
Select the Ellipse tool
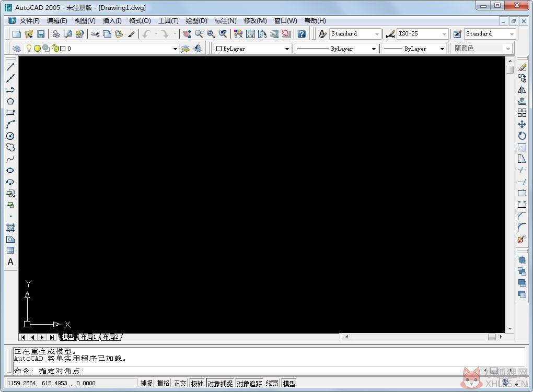[10, 171]
